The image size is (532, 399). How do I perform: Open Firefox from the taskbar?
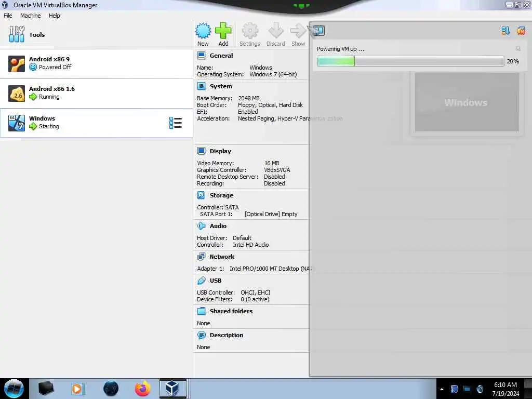[142, 389]
